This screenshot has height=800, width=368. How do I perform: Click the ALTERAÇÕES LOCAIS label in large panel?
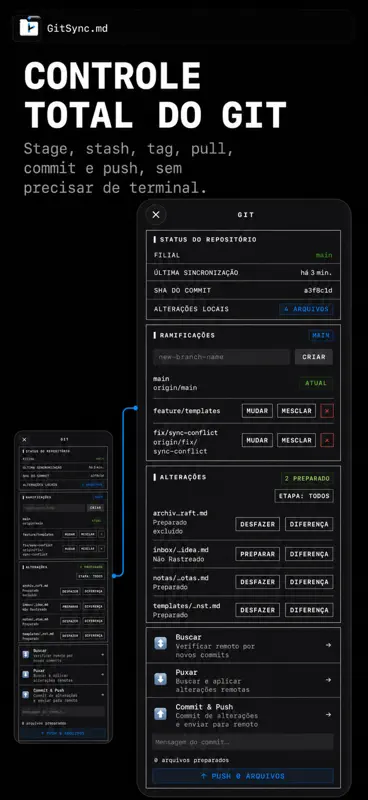(191, 309)
